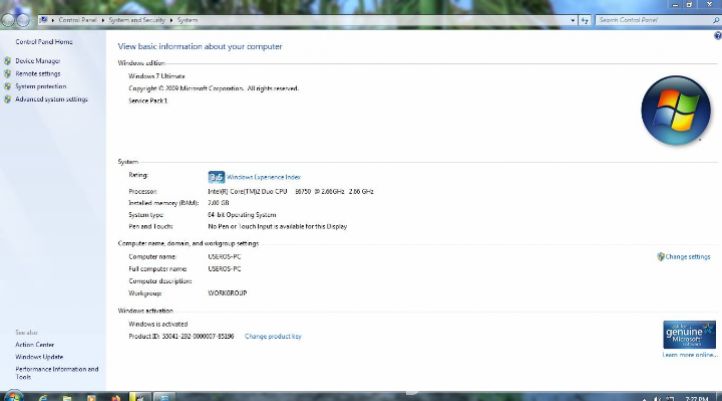Viewport: 722px width, 401px height.
Task: Click the WORKGROUP workgroup value
Action: tap(227, 293)
